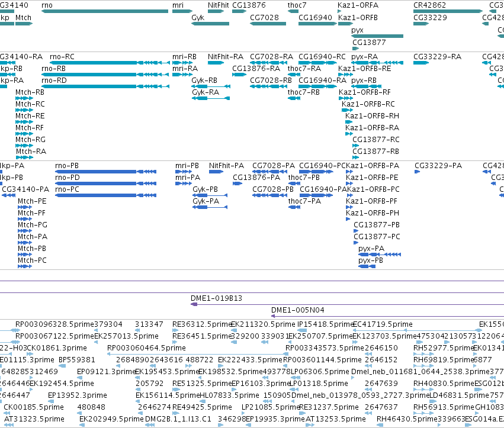Select protein Mtch-PC
Image resolution: width=504 pixels, height=428 pixels.
pyautogui.click(x=32, y=260)
